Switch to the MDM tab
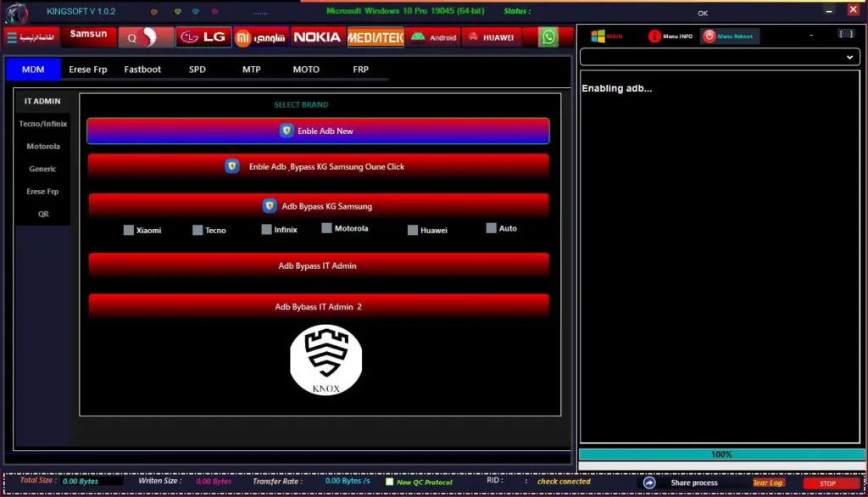868x497 pixels. [33, 70]
